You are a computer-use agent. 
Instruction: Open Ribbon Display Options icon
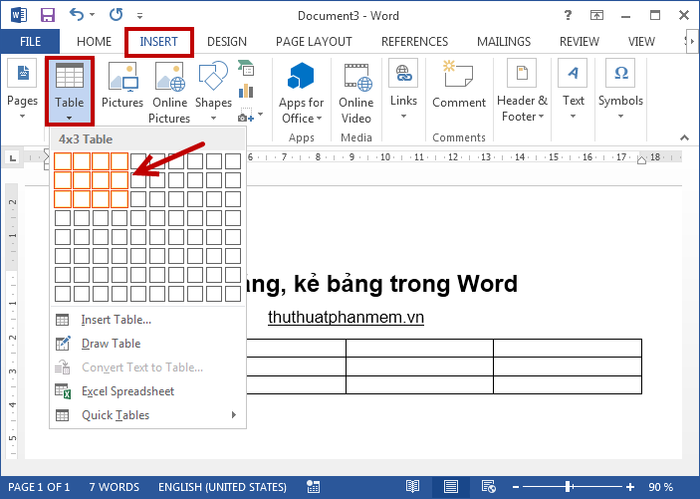597,15
